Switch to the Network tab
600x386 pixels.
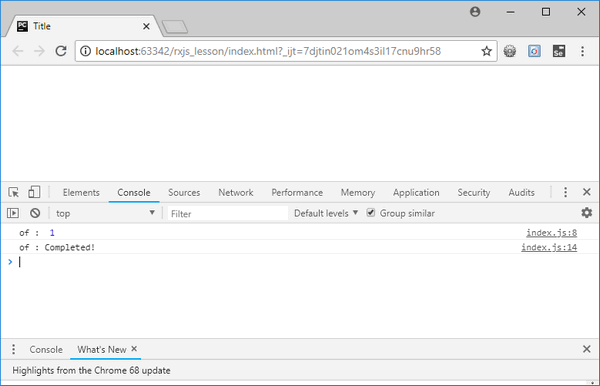(x=236, y=192)
